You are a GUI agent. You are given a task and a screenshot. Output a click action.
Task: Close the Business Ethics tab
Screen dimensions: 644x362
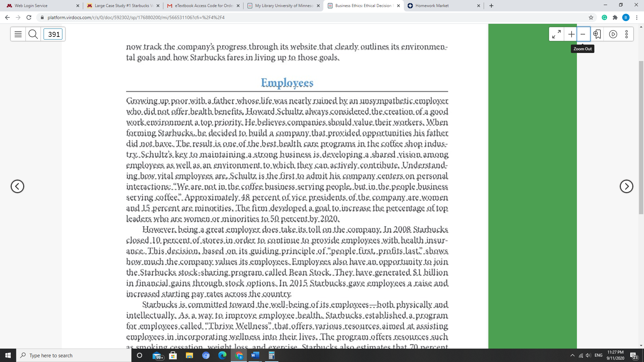point(398,6)
